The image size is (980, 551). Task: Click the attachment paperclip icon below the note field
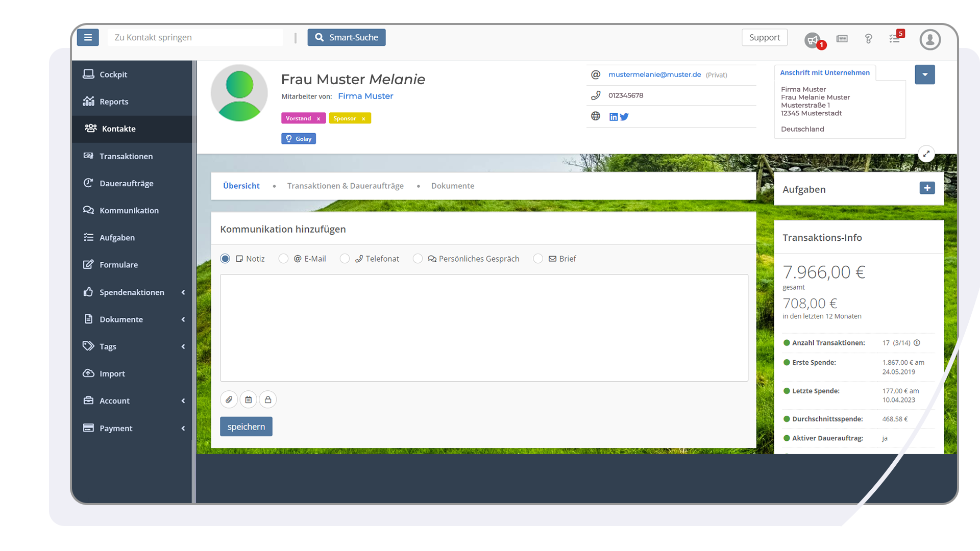(x=229, y=399)
